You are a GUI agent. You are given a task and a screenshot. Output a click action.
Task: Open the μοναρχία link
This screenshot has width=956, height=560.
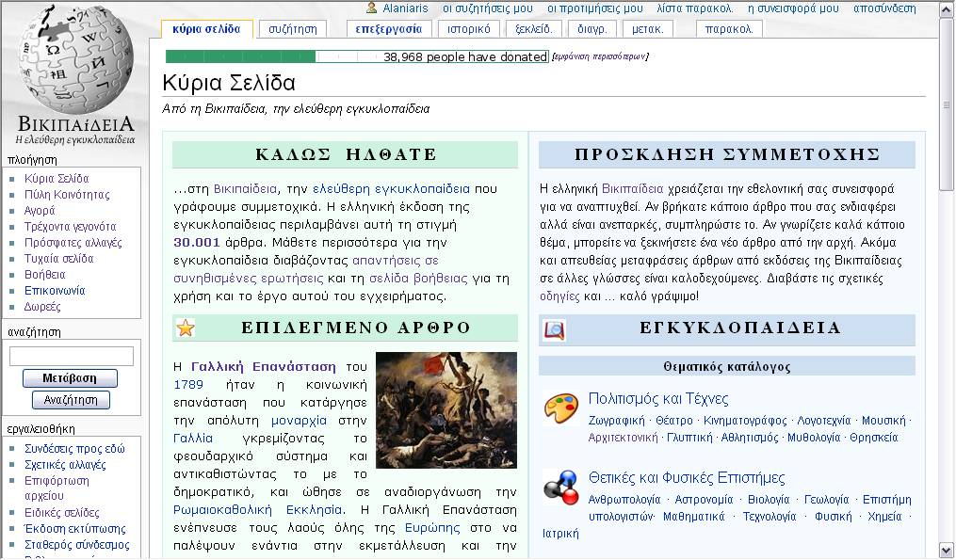pos(299,420)
